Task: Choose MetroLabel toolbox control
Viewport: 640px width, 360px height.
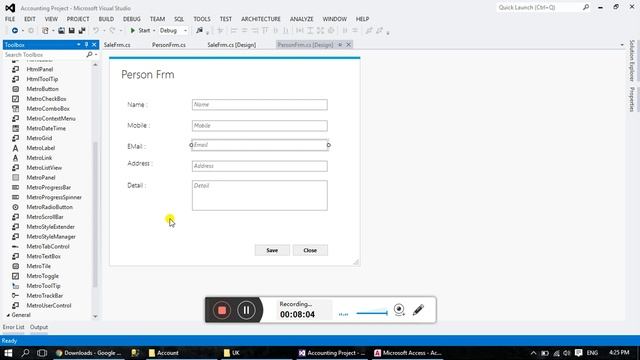Action: [x=40, y=148]
